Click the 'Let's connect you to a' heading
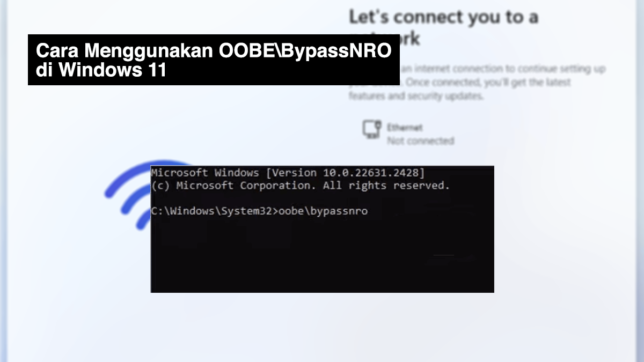This screenshot has width=644, height=362. (x=443, y=17)
